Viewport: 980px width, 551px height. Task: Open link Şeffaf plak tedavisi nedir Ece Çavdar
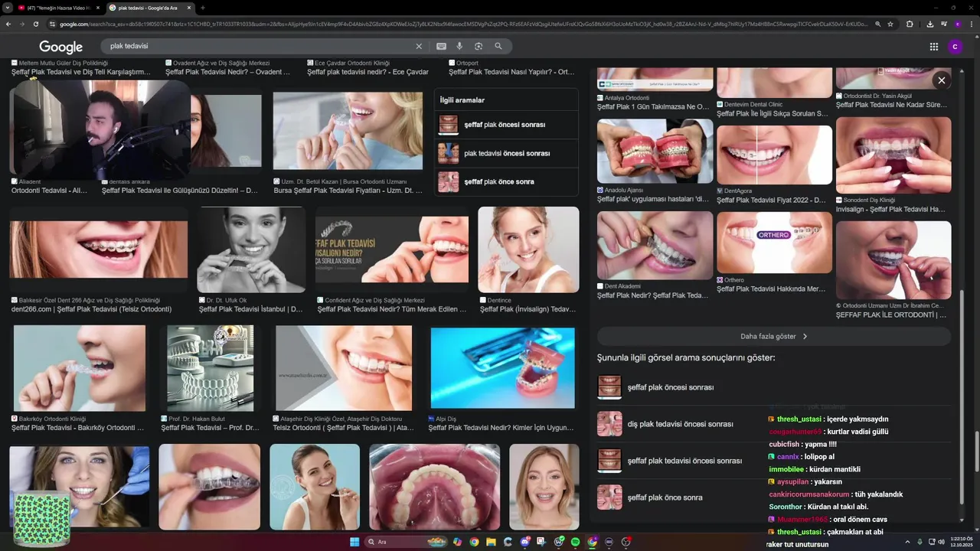367,72
